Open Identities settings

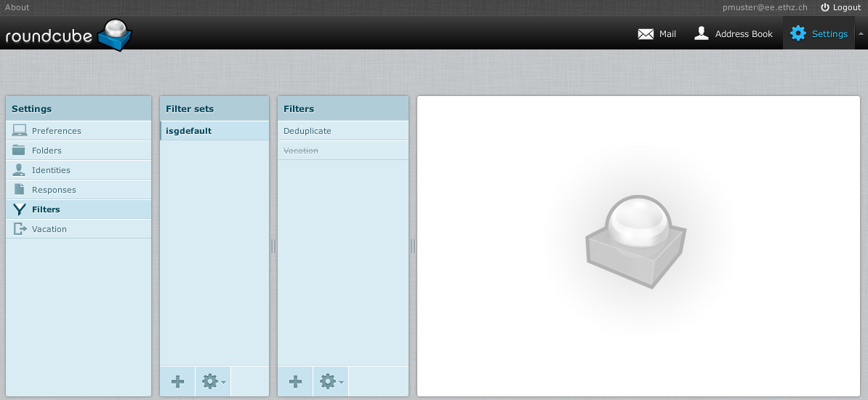79,170
